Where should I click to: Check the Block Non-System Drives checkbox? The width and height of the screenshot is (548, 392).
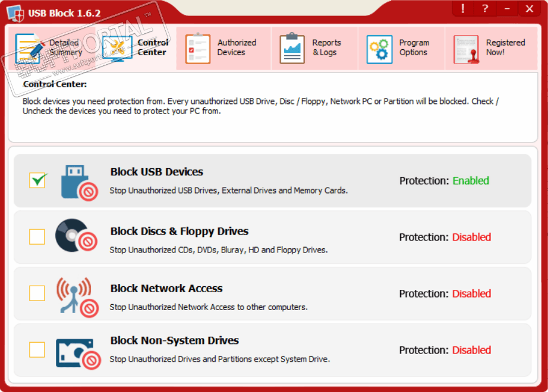[x=37, y=350]
